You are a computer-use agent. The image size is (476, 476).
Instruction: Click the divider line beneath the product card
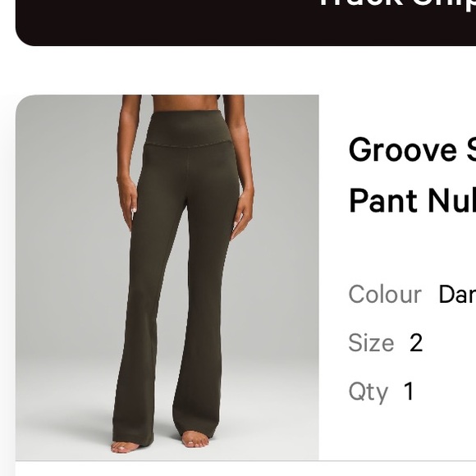(x=245, y=461)
